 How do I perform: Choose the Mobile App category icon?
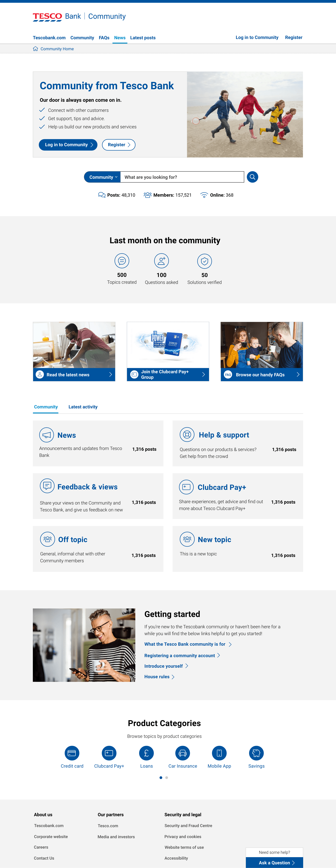pos(219,753)
